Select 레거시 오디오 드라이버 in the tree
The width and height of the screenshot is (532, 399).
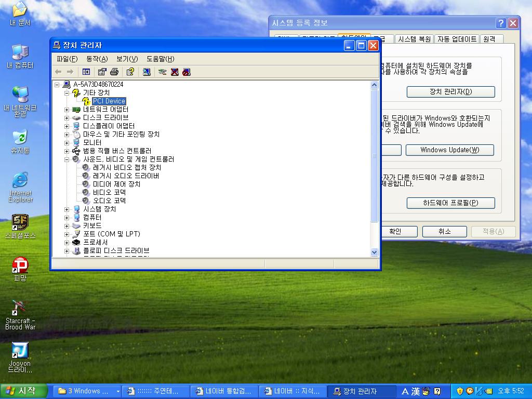(x=126, y=176)
